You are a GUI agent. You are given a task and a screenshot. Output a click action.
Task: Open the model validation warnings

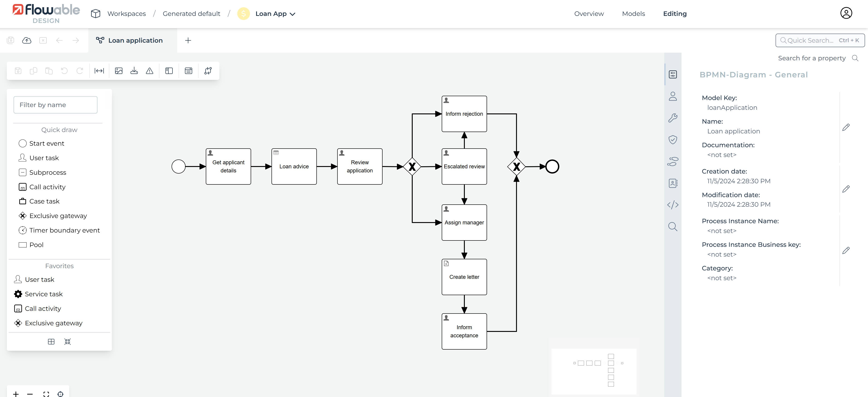pos(150,71)
